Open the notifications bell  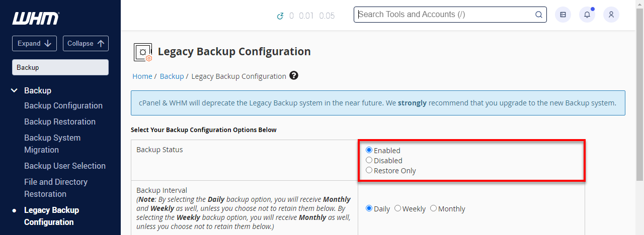587,15
